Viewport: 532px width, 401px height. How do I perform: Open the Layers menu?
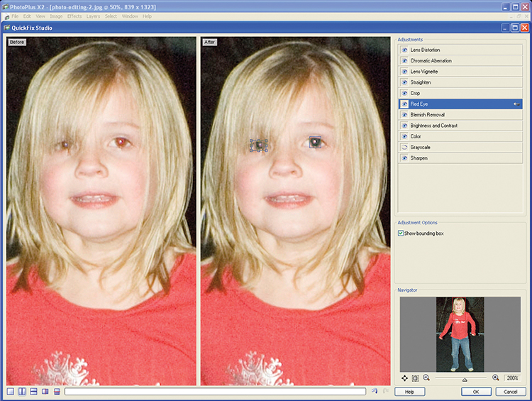pyautogui.click(x=93, y=16)
